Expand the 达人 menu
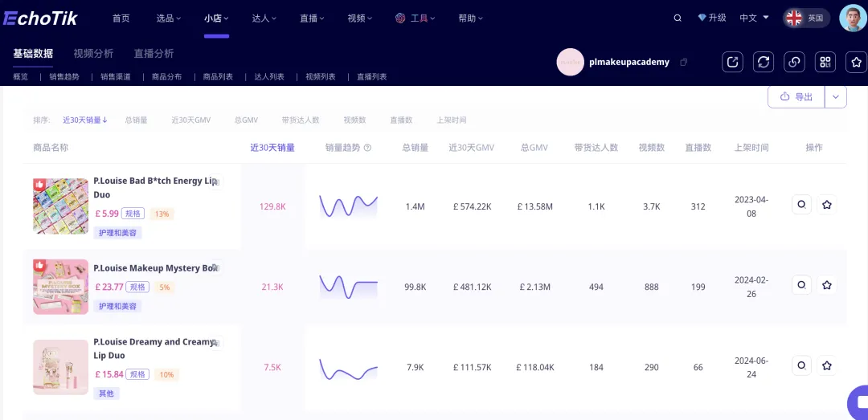The height and width of the screenshot is (420, 868). (264, 18)
